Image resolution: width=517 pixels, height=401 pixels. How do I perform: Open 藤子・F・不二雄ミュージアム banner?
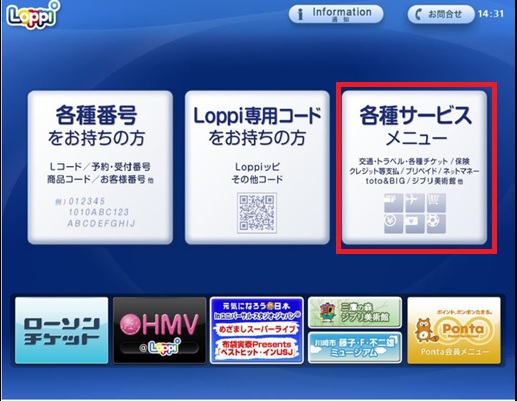click(x=355, y=347)
